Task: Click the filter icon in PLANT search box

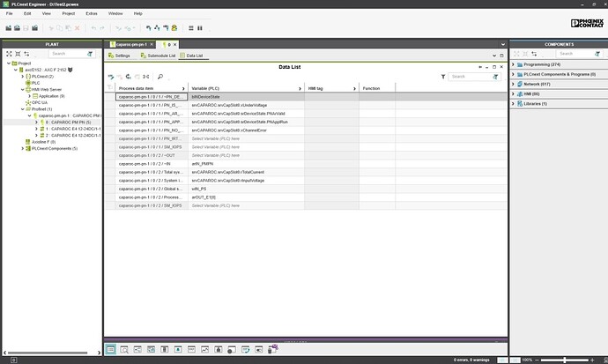Action: (x=90, y=54)
